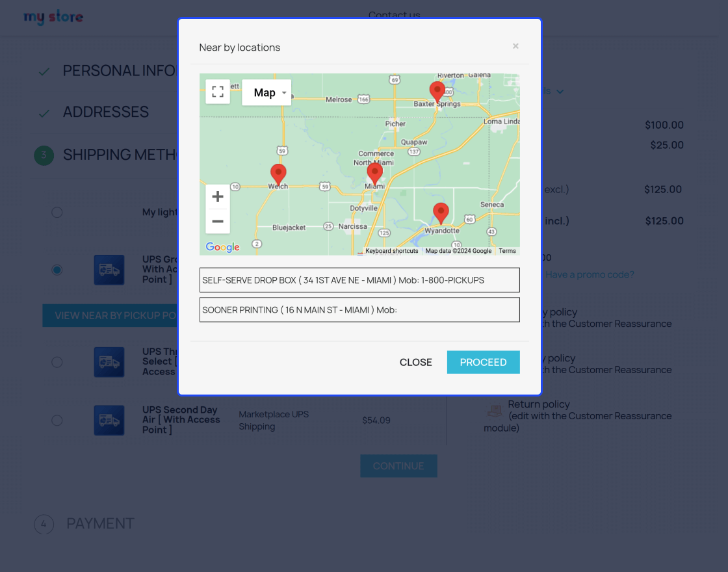Click the 'Map data ©2024 Google' text
This screenshot has height=572, width=728.
coord(458,251)
